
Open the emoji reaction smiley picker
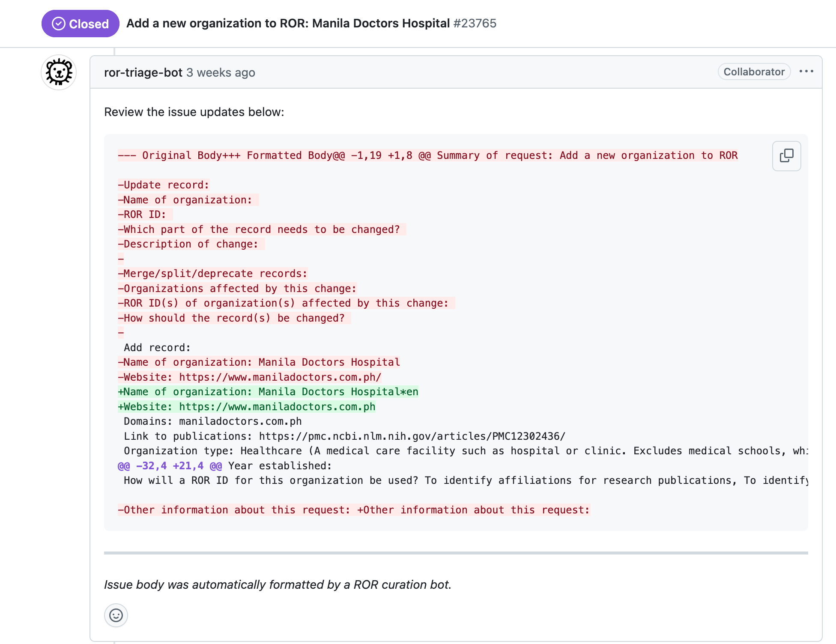[116, 615]
